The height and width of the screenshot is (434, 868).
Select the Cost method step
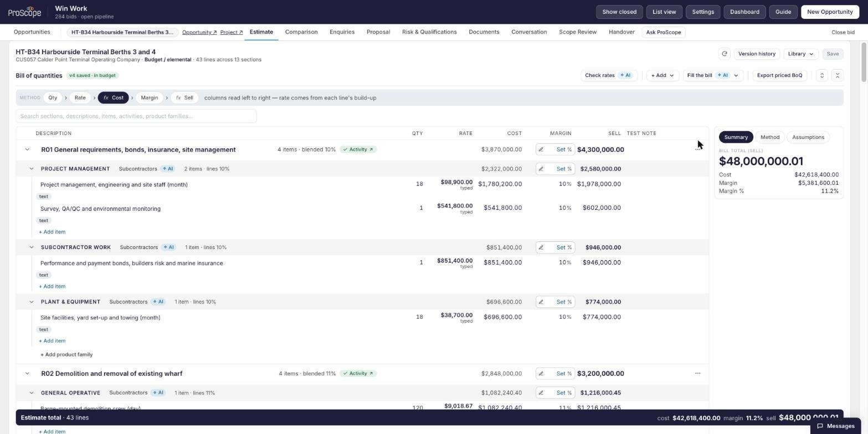click(114, 98)
